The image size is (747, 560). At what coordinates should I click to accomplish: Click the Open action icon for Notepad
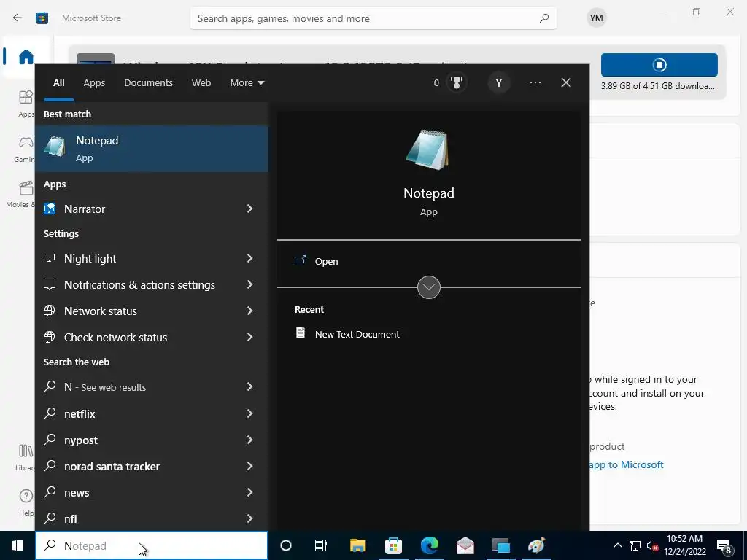300,260
